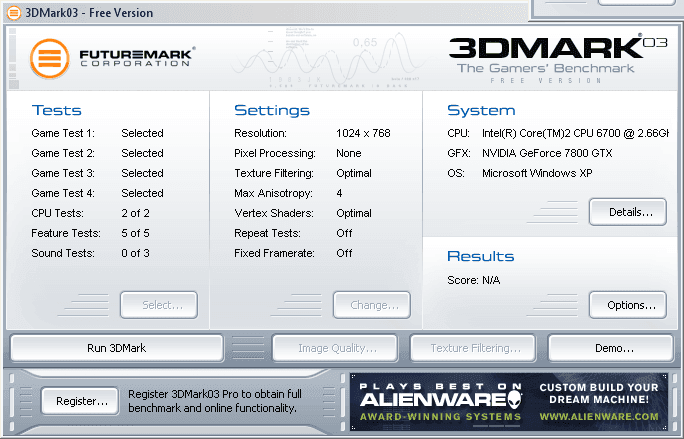
Task: Click the '5 of 5' feature tests value
Action: tap(135, 233)
